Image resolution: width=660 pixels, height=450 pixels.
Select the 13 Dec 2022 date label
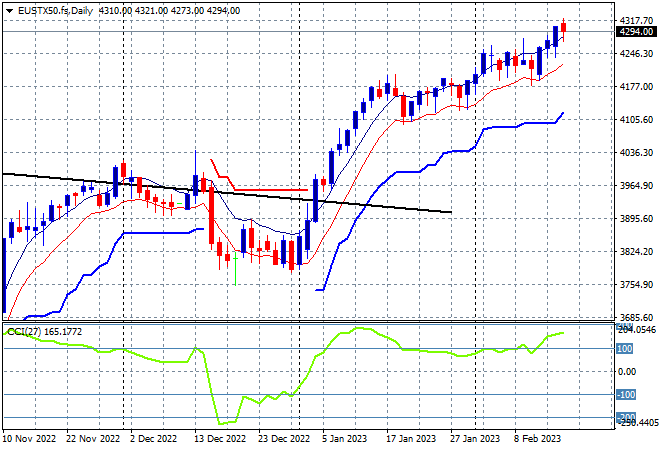219,439
